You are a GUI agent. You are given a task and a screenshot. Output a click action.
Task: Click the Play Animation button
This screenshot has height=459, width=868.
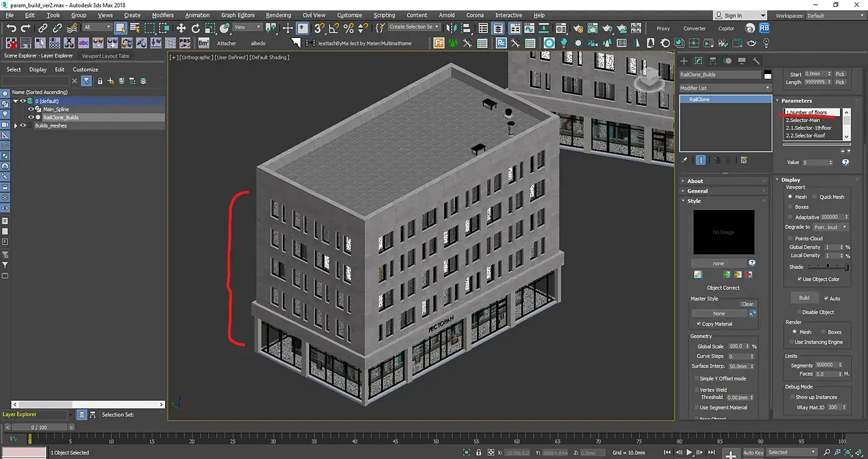(x=689, y=453)
